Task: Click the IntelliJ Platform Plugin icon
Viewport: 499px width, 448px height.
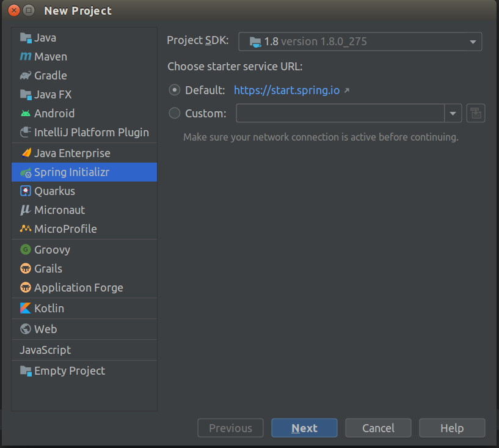Action: tap(26, 133)
